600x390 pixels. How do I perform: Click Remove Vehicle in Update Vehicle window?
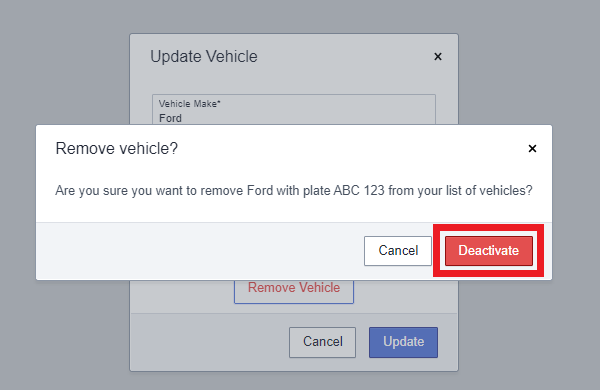294,291
